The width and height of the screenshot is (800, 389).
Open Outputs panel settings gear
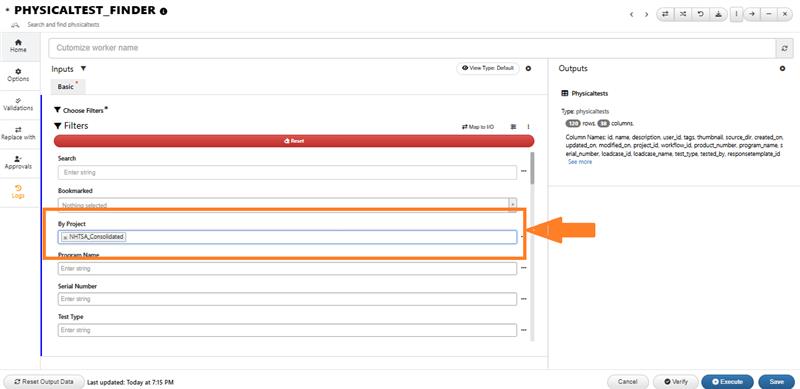pyautogui.click(x=782, y=68)
